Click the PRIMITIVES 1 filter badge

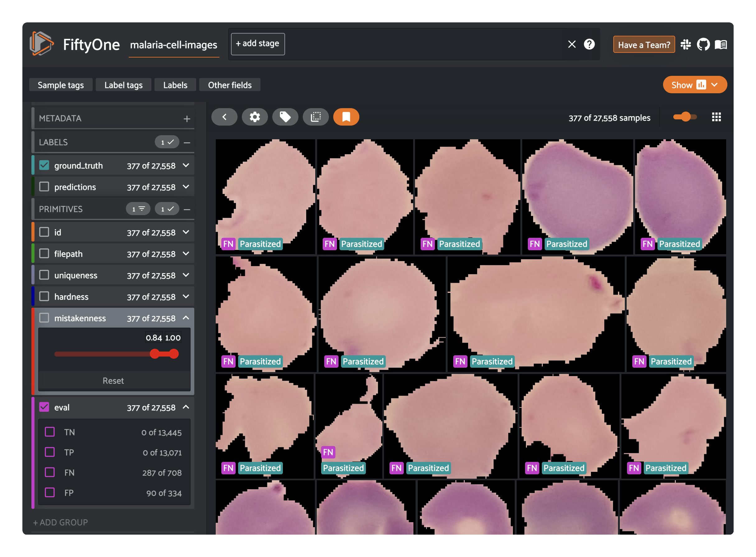138,209
